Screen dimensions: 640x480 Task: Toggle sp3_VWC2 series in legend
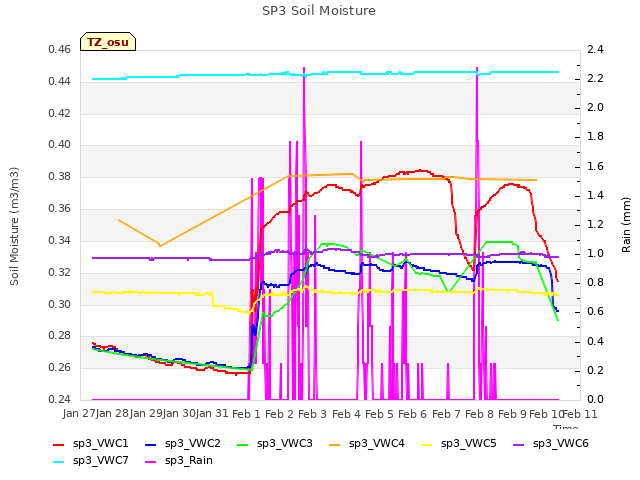[183, 443]
